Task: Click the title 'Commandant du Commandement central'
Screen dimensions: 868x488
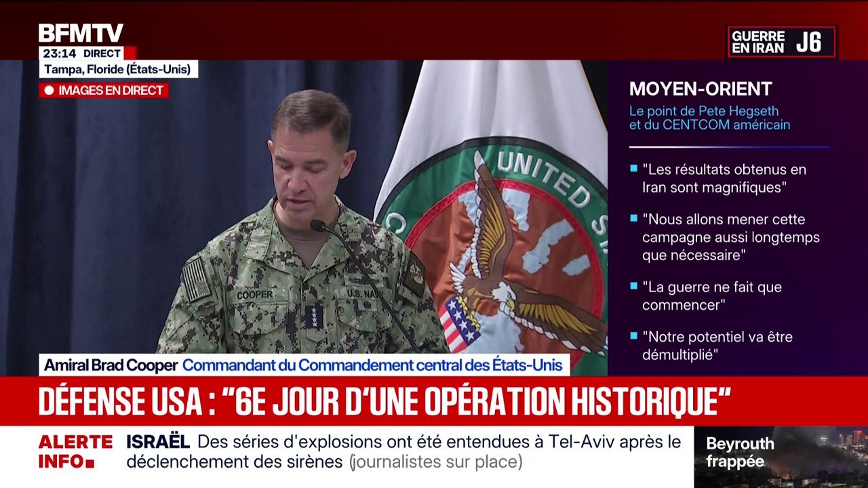Action: [372, 365]
